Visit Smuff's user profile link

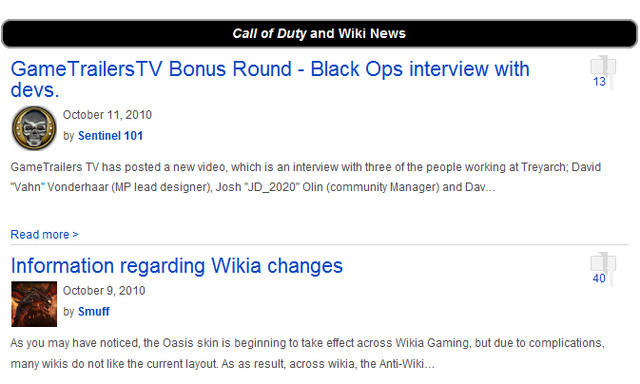[94, 312]
